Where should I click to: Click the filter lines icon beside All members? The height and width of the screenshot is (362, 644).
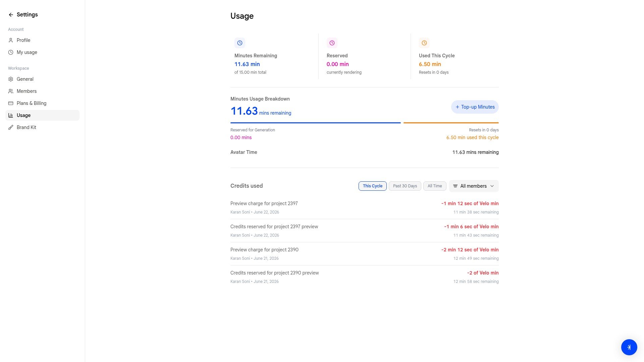(455, 186)
